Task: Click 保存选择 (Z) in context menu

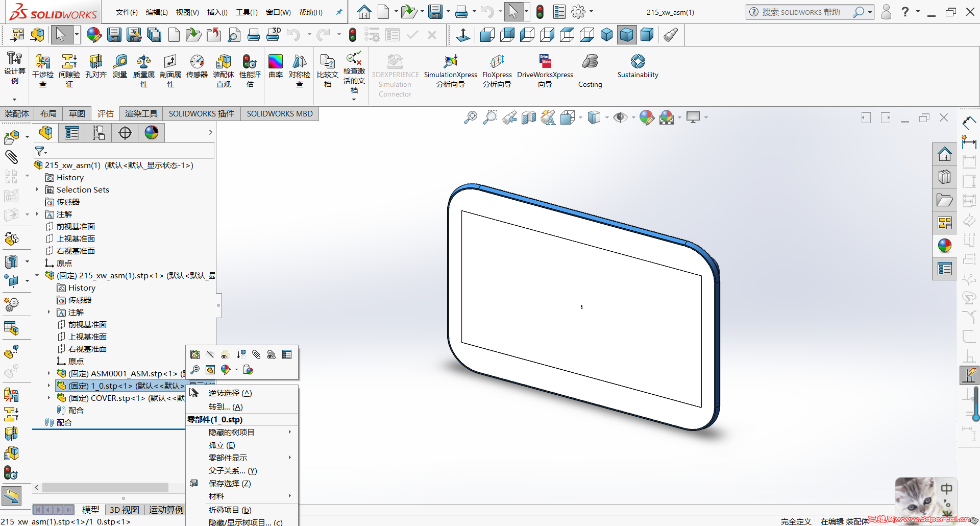Action: tap(242, 484)
